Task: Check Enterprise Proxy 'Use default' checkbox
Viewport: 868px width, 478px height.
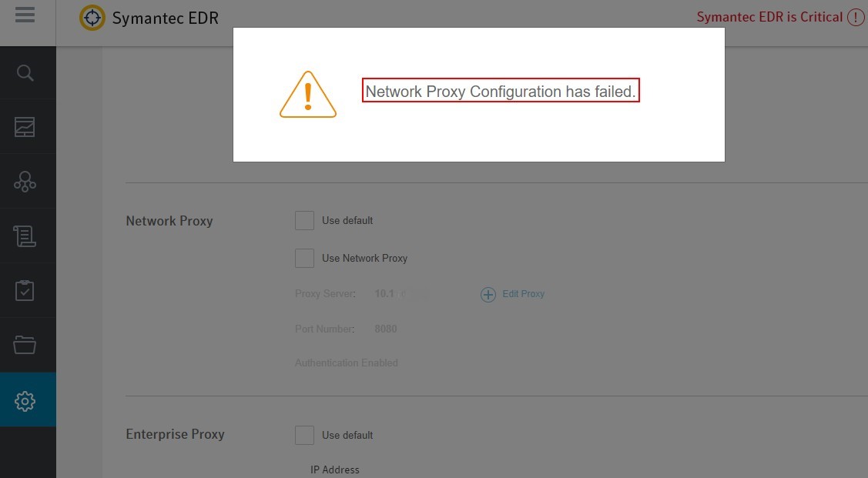Action: tap(304, 435)
